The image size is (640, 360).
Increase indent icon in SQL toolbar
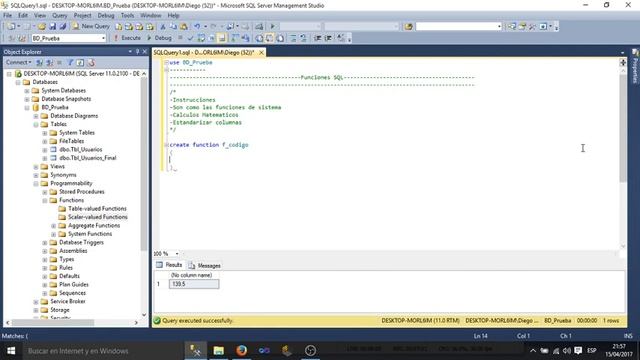click(328, 38)
